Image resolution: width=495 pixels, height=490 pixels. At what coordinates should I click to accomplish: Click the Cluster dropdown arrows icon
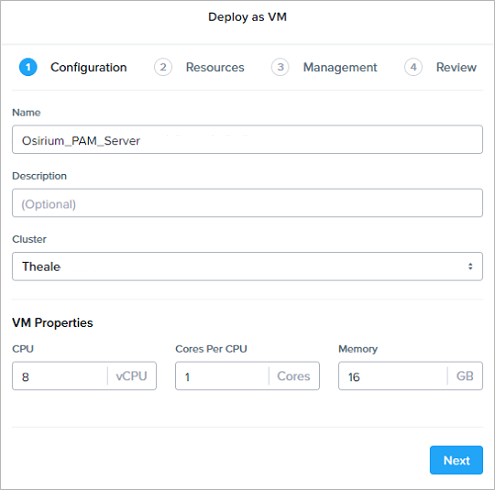pyautogui.click(x=470, y=266)
